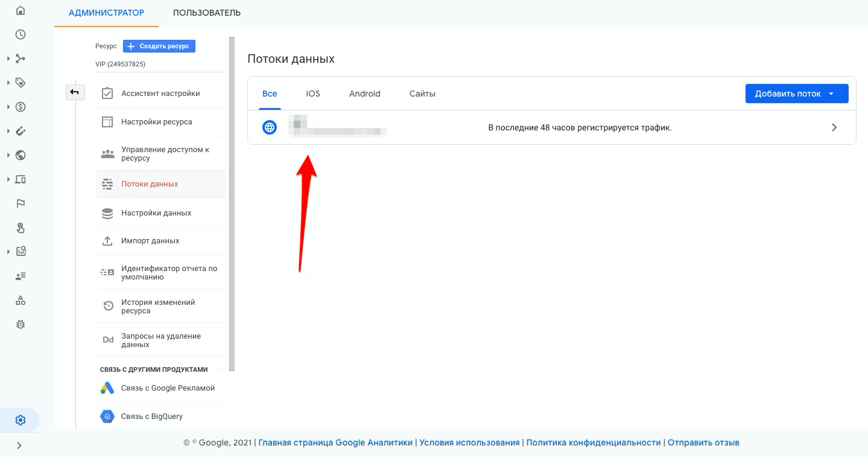Open the Realtime clock icon

click(21, 34)
